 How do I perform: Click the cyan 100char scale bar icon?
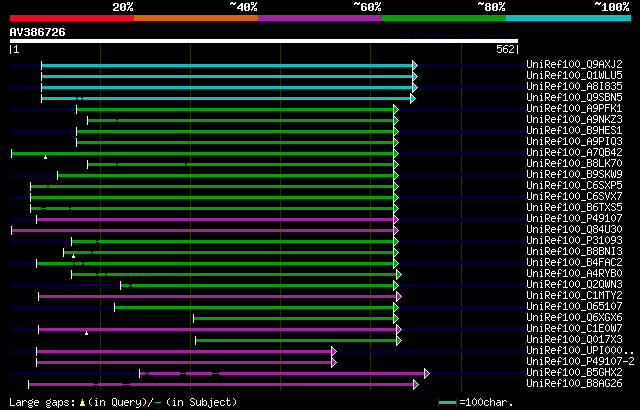(447, 403)
